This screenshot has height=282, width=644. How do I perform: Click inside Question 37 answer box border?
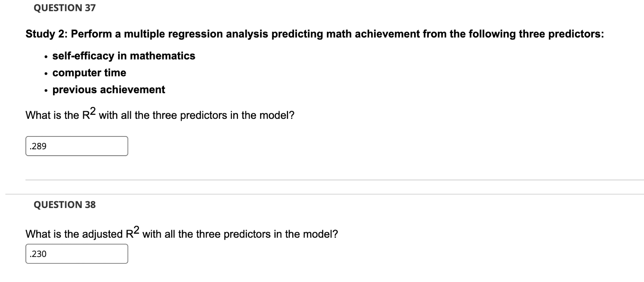click(x=76, y=146)
